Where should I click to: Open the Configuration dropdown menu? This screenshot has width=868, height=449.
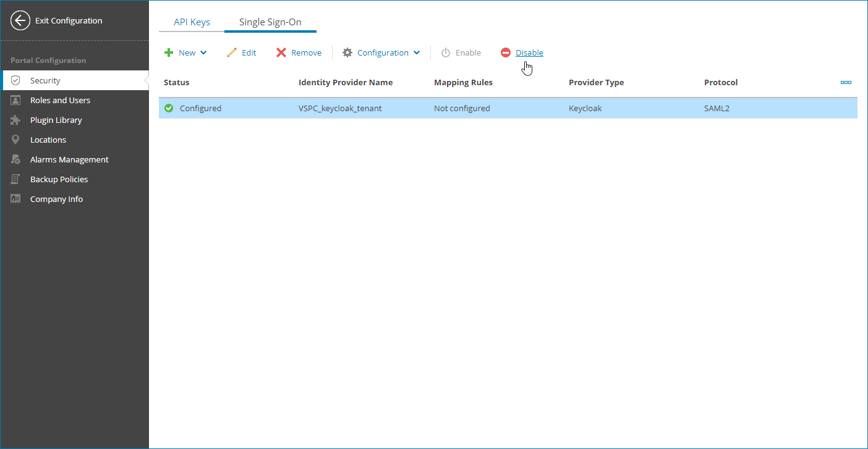tap(382, 52)
